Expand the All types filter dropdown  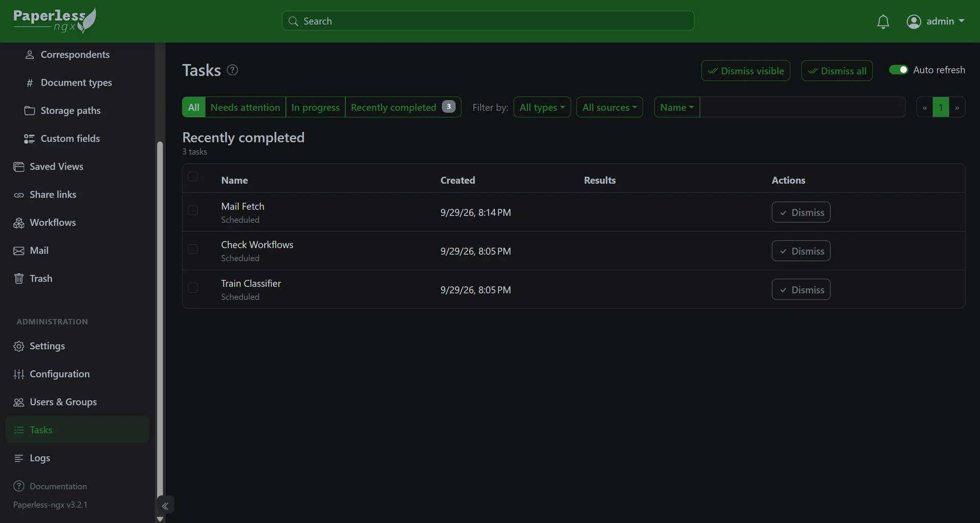pos(542,107)
